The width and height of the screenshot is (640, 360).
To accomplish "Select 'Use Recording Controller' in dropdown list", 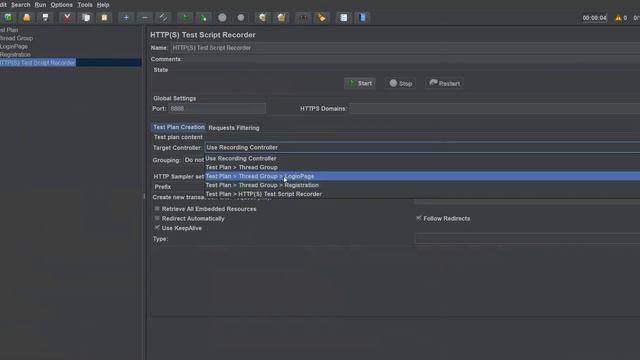I will (x=422, y=158).
